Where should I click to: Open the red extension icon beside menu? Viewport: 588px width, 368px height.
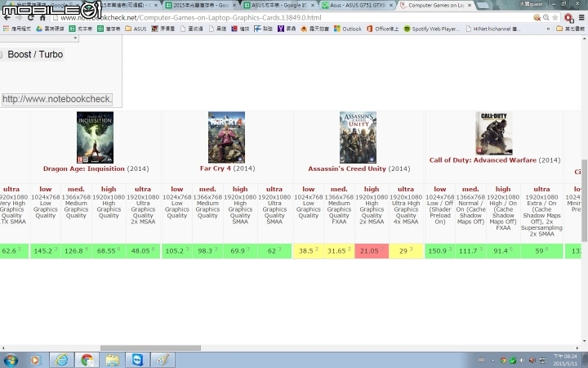(569, 18)
